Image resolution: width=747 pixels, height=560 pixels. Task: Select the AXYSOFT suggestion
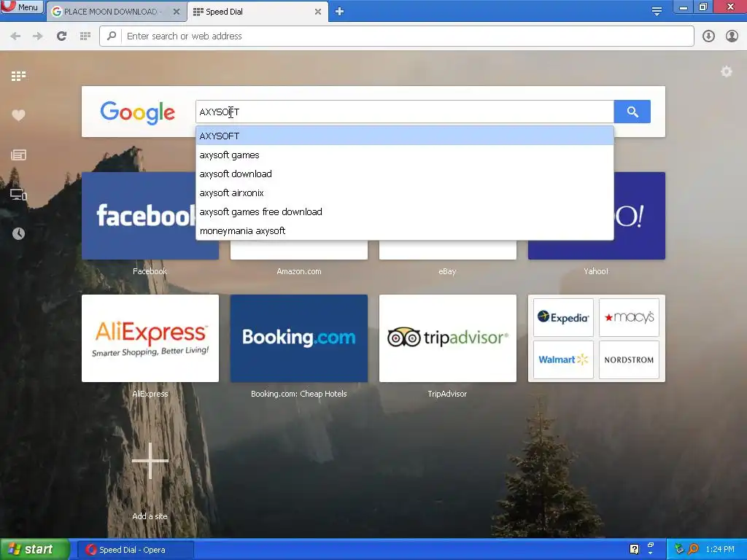point(404,136)
